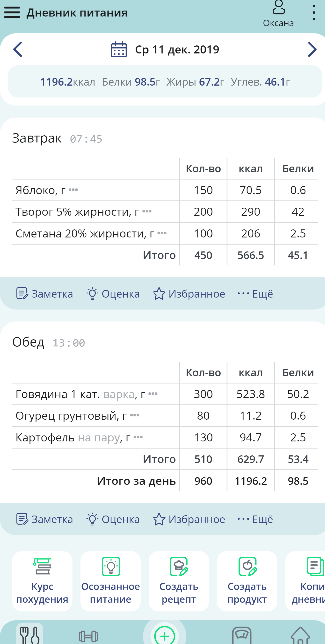Image resolution: width=325 pixels, height=644 pixels.
Task: Go to previous day arrow
Action: (x=17, y=49)
